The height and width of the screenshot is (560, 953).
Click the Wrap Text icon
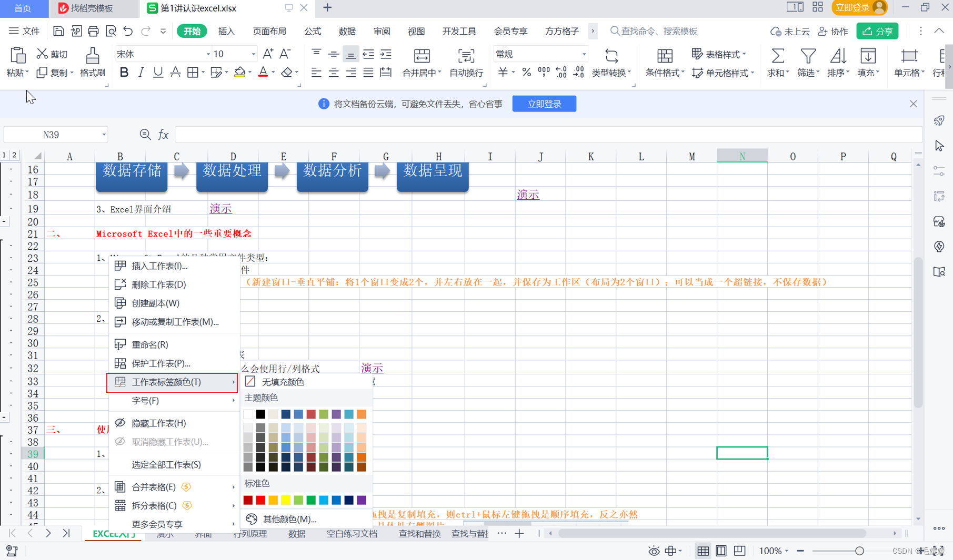(x=466, y=55)
